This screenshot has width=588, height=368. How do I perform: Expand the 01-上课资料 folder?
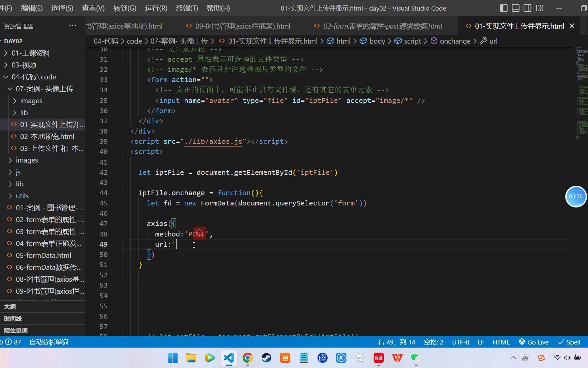[x=31, y=53]
